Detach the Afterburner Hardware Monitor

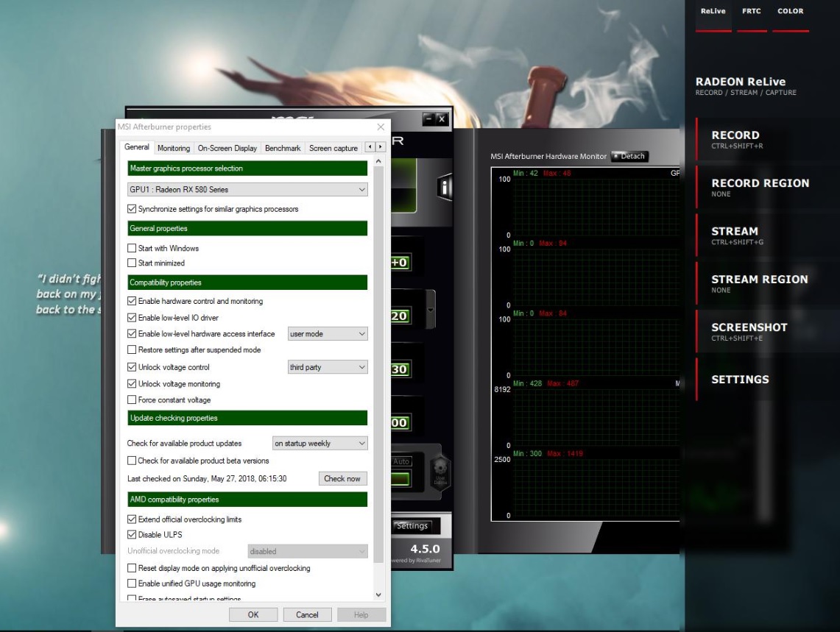[629, 157]
